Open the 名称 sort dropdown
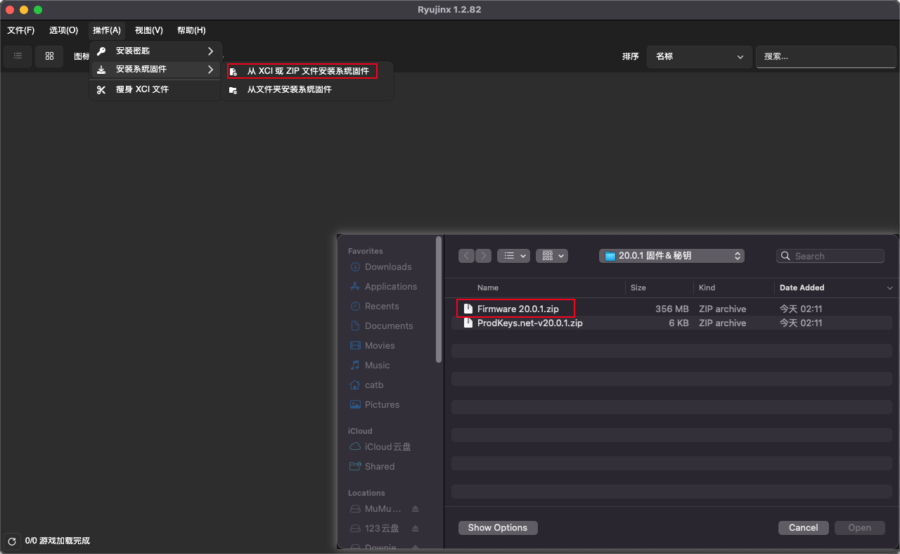The width and height of the screenshot is (900, 554). pos(699,57)
